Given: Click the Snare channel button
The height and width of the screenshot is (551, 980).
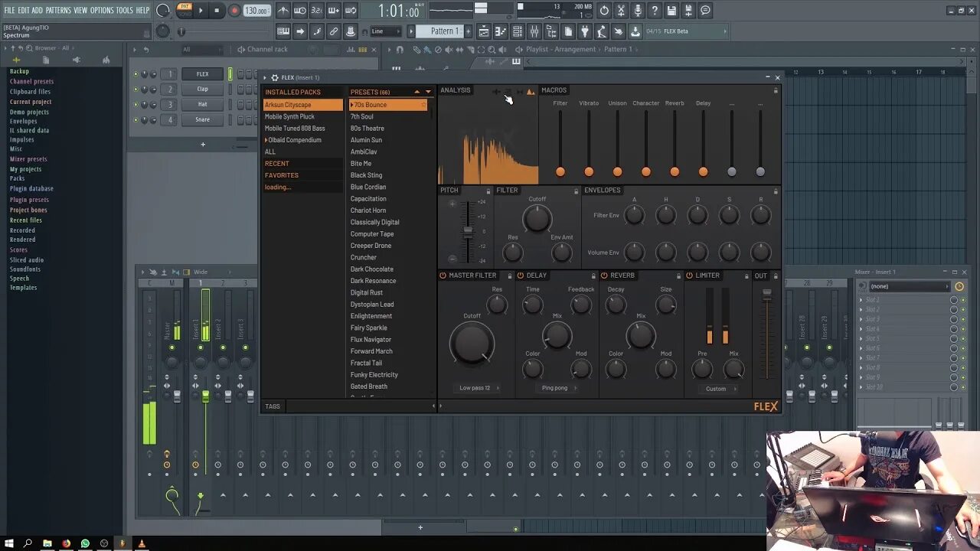Looking at the screenshot, I should tap(202, 119).
